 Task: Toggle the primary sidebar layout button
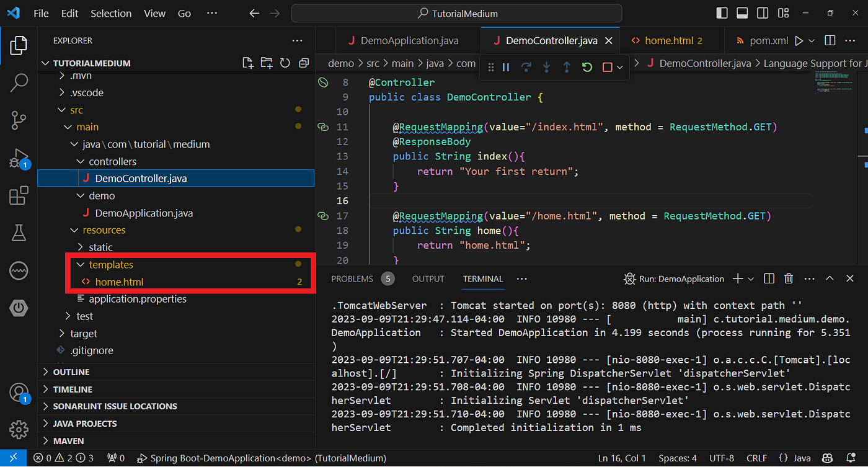click(722, 13)
